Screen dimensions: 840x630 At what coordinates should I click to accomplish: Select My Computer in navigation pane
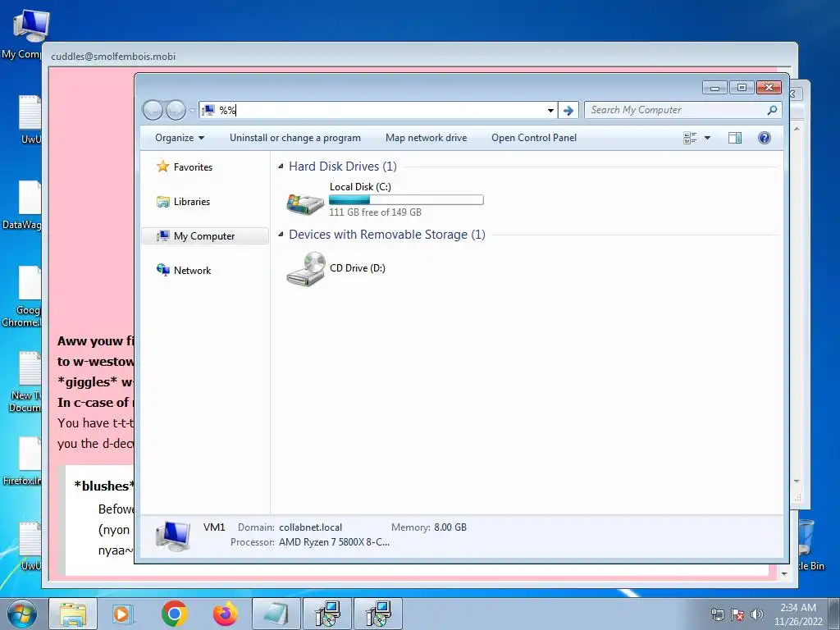coord(204,236)
